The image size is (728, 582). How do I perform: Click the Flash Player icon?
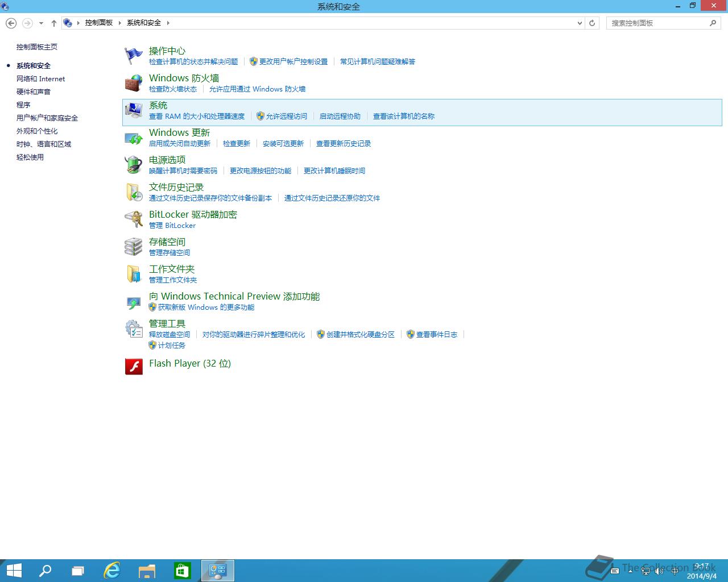(x=134, y=366)
